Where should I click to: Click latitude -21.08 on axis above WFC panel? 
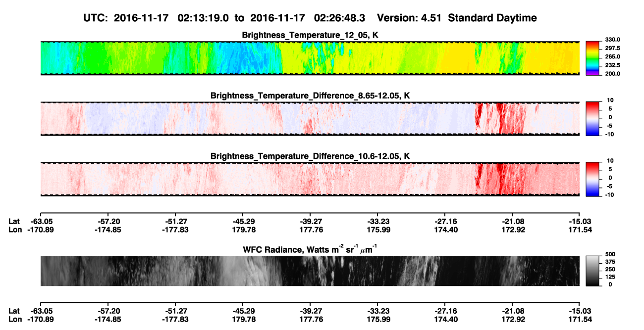(x=513, y=221)
